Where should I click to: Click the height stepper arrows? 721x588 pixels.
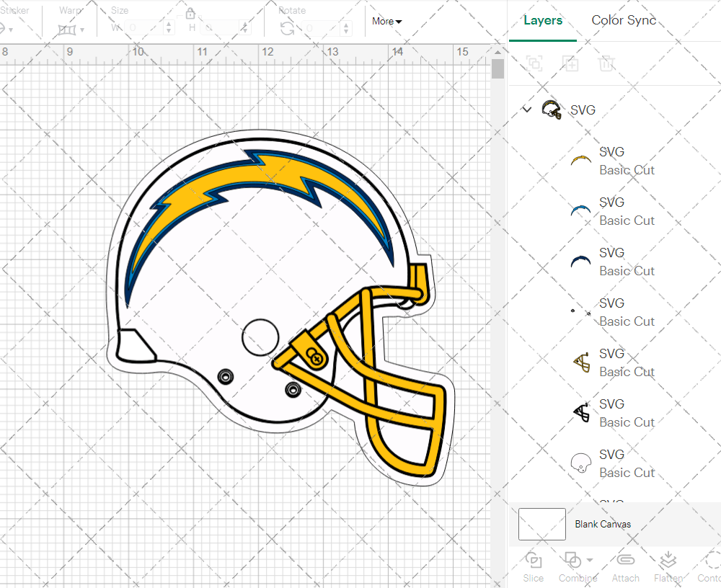(x=245, y=27)
